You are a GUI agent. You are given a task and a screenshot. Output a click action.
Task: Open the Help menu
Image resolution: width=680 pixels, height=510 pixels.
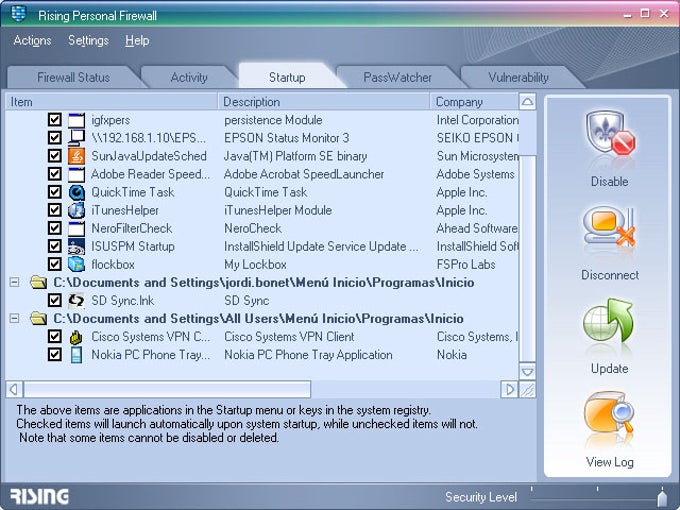(137, 41)
